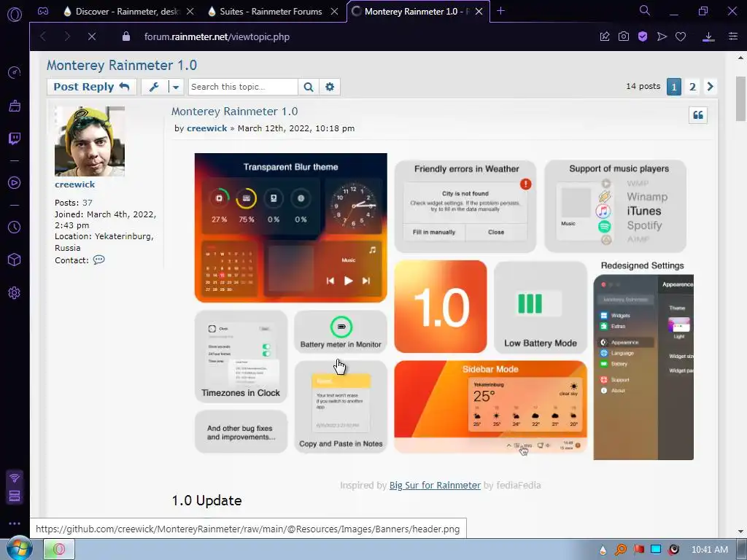Open the Player sidebar icon
Screen dimensions: 747x560
point(15,183)
